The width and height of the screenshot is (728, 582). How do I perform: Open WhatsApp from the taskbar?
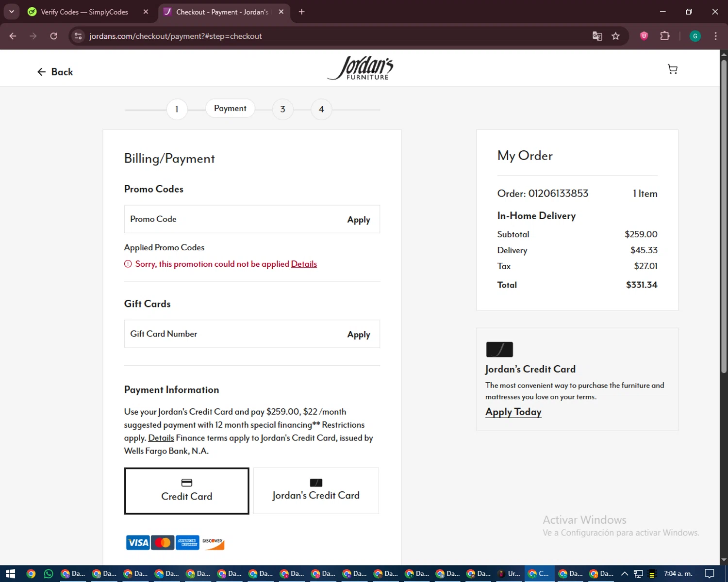click(x=49, y=574)
